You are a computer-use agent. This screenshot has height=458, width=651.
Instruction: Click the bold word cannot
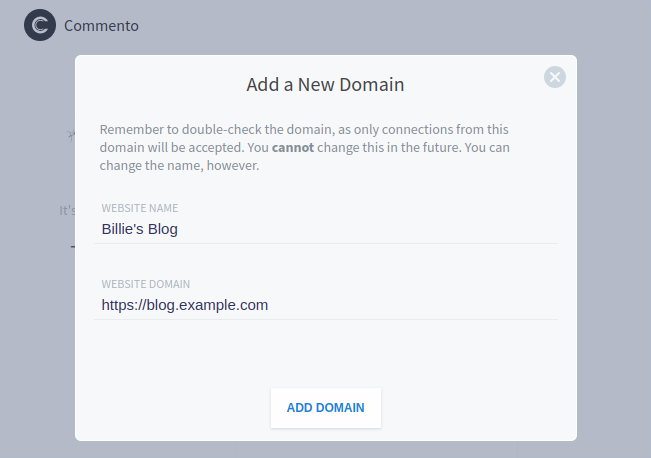point(293,147)
